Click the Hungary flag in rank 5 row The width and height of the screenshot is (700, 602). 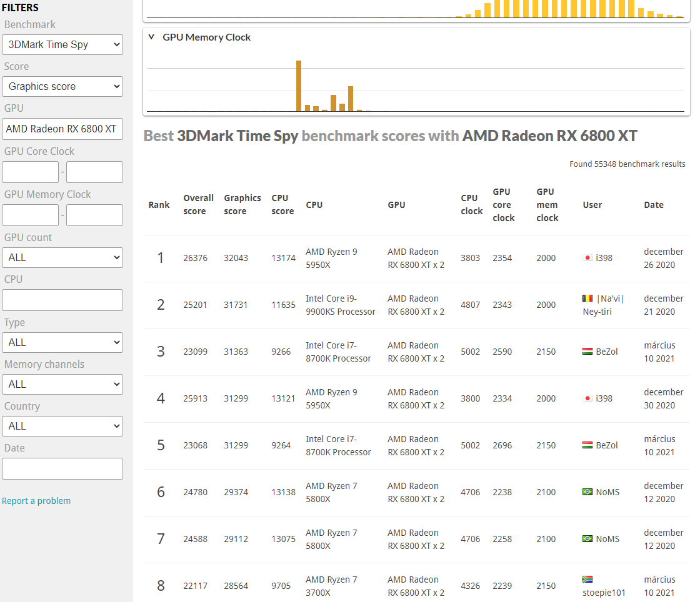[x=587, y=445]
